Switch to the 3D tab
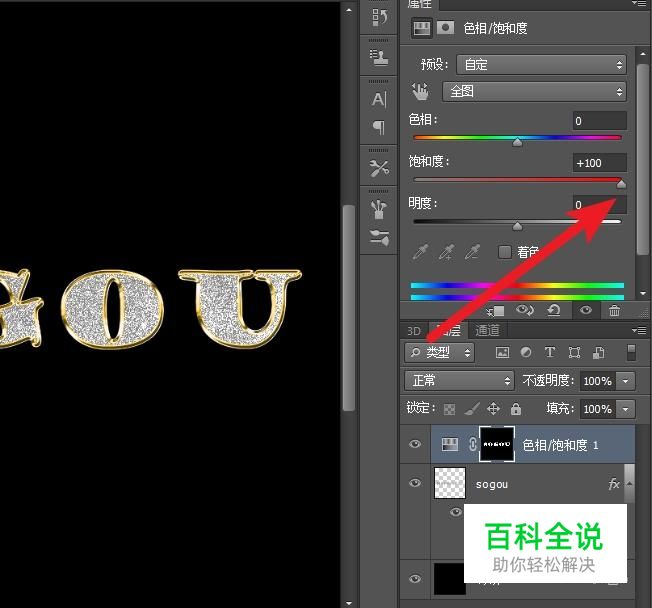The height and width of the screenshot is (608, 652). click(x=414, y=331)
